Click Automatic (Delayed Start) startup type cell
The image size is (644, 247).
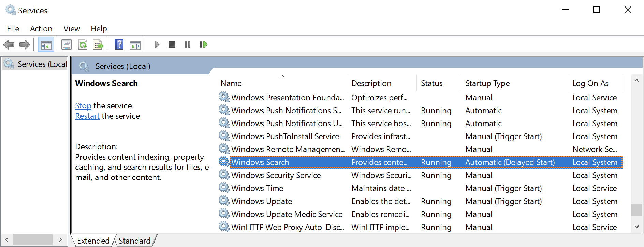pyautogui.click(x=510, y=162)
